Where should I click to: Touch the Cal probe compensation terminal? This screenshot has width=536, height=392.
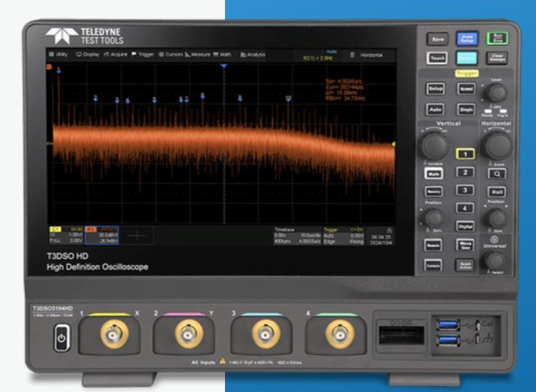coord(477,325)
